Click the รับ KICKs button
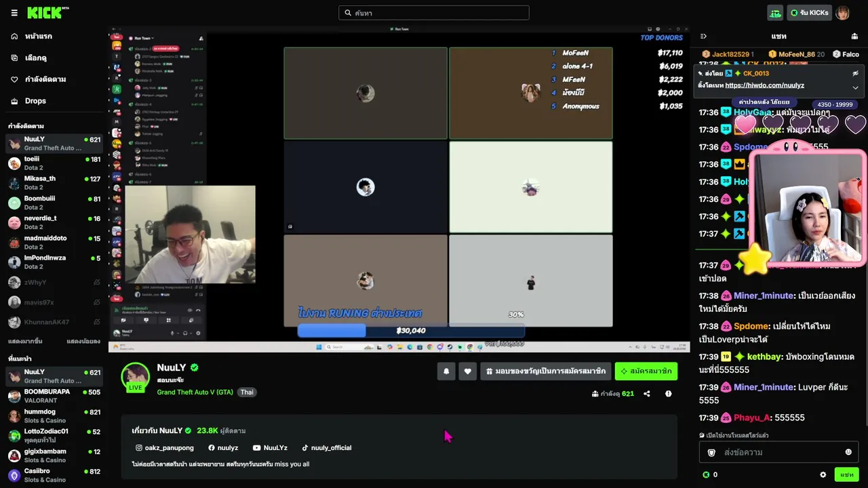868x488 pixels. tap(809, 13)
